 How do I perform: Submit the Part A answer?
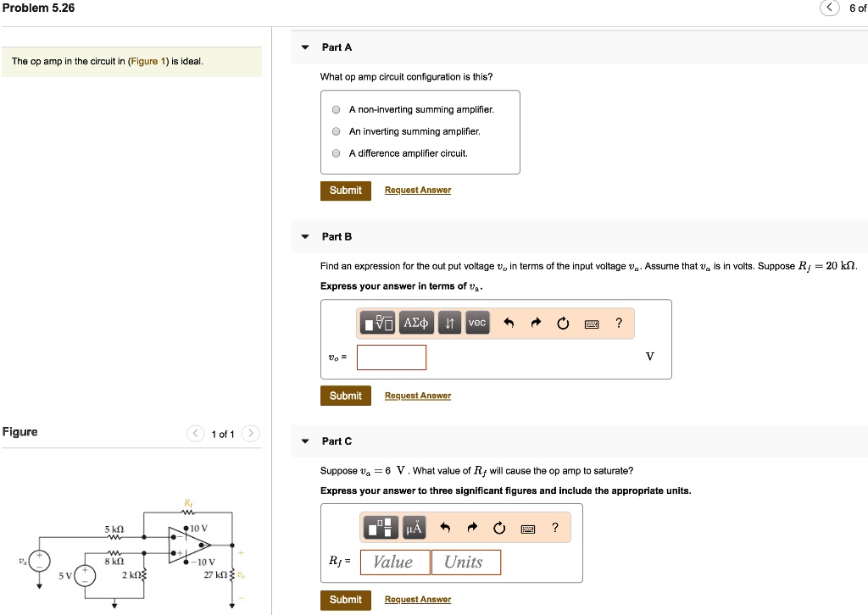(x=345, y=190)
